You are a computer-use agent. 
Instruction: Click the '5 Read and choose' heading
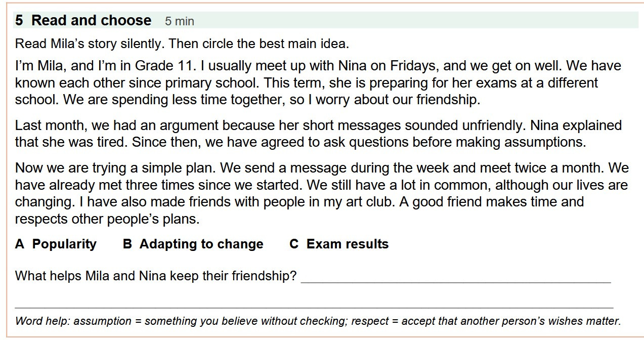coord(83,20)
